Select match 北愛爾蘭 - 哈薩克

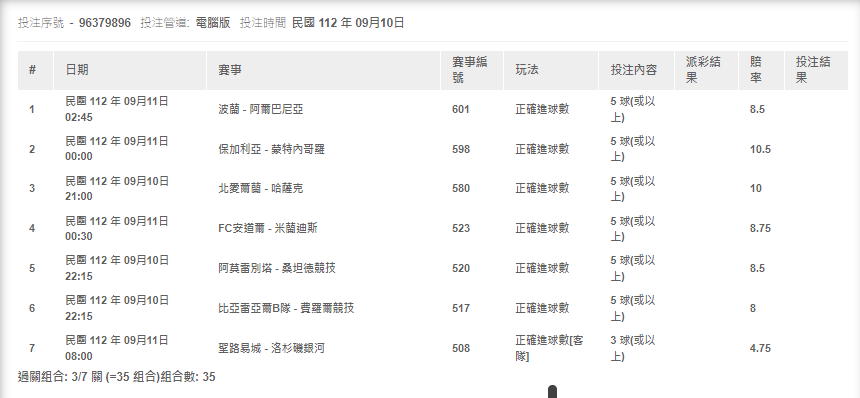point(261,189)
